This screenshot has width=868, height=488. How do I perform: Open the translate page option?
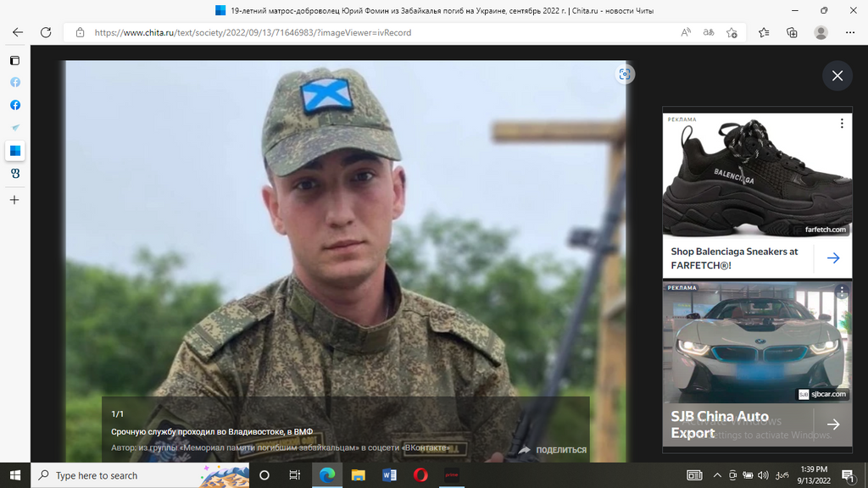(x=709, y=33)
